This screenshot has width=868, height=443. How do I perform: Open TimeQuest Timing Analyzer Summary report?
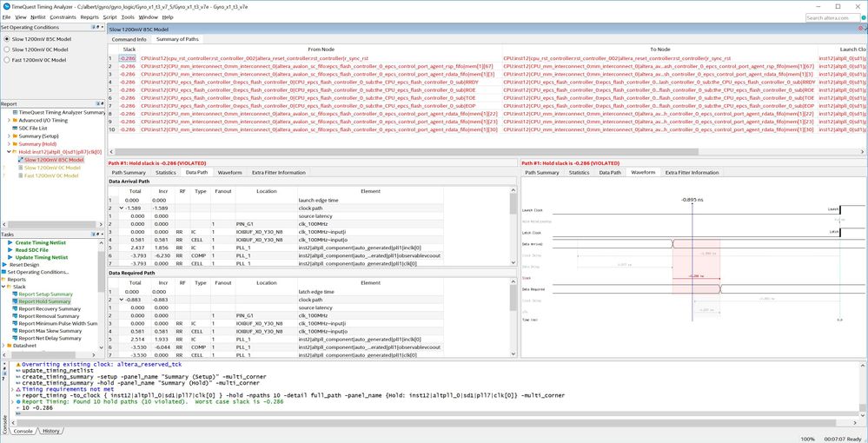click(61, 113)
